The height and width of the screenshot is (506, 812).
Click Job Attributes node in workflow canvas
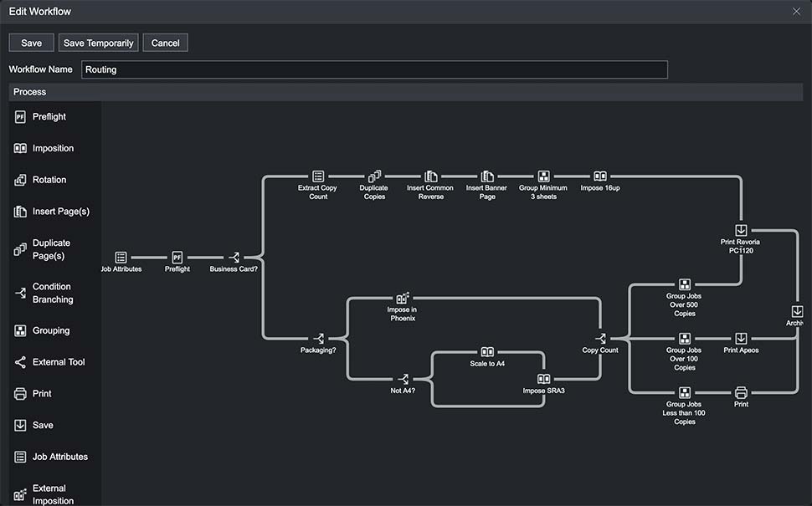(x=121, y=257)
